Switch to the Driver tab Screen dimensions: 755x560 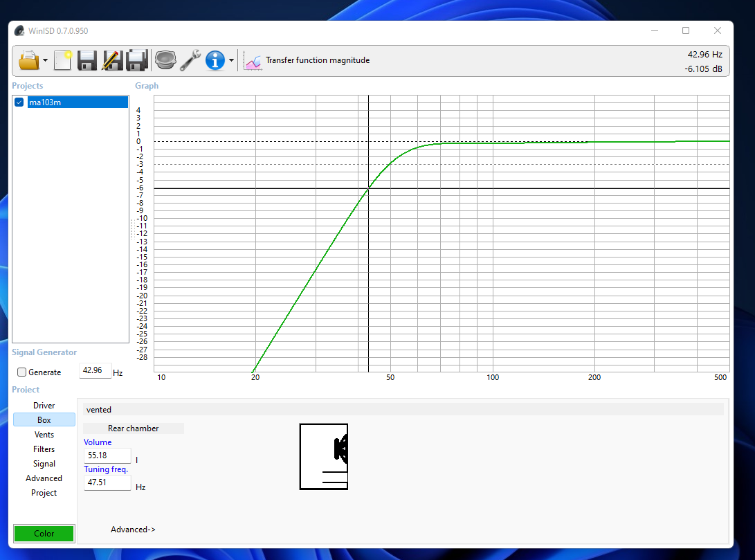(44, 406)
